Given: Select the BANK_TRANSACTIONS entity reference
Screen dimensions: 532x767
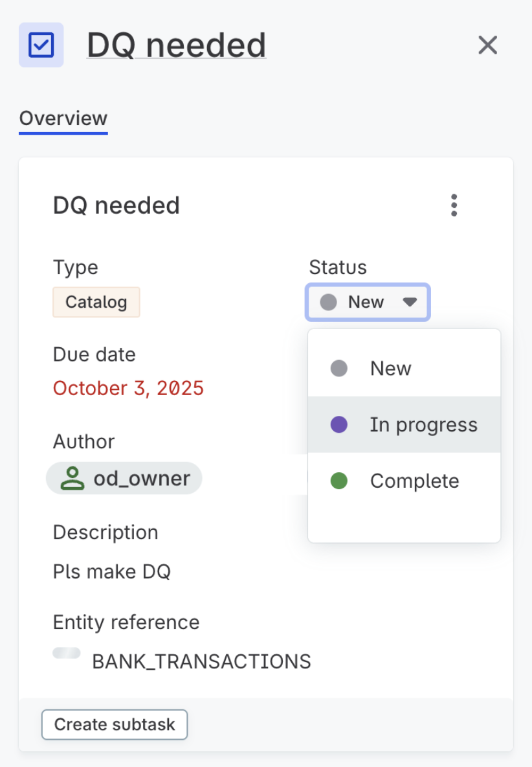Looking at the screenshot, I should click(x=201, y=661).
